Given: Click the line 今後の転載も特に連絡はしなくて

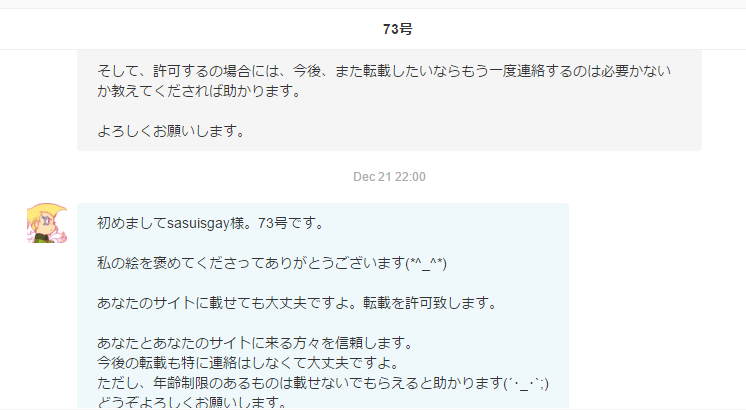Looking at the screenshot, I should click(x=248, y=363).
